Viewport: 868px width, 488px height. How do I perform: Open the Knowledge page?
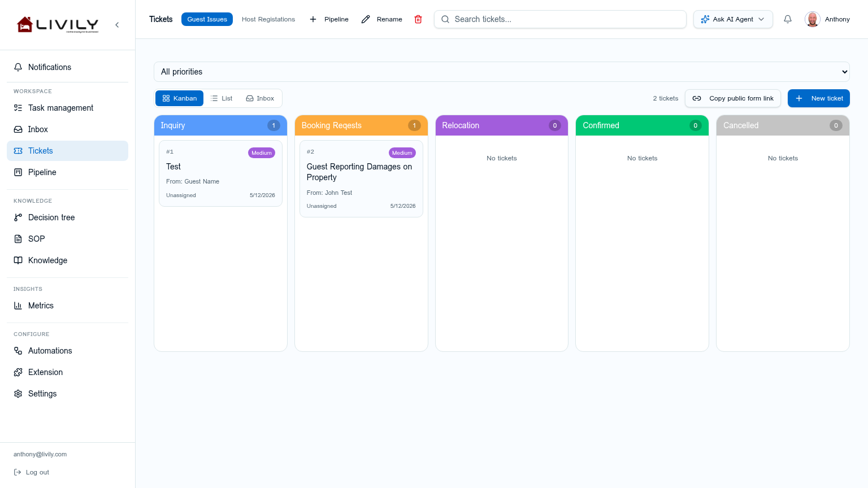(x=67, y=260)
